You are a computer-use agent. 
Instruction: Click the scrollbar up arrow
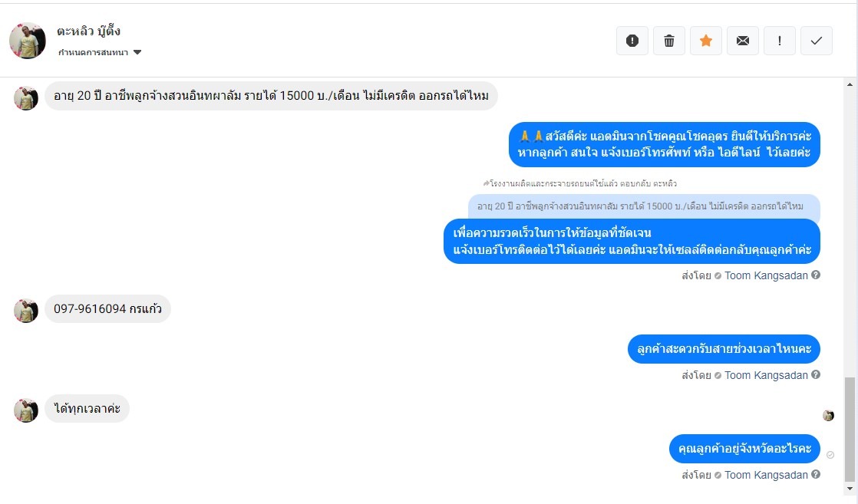[850, 85]
